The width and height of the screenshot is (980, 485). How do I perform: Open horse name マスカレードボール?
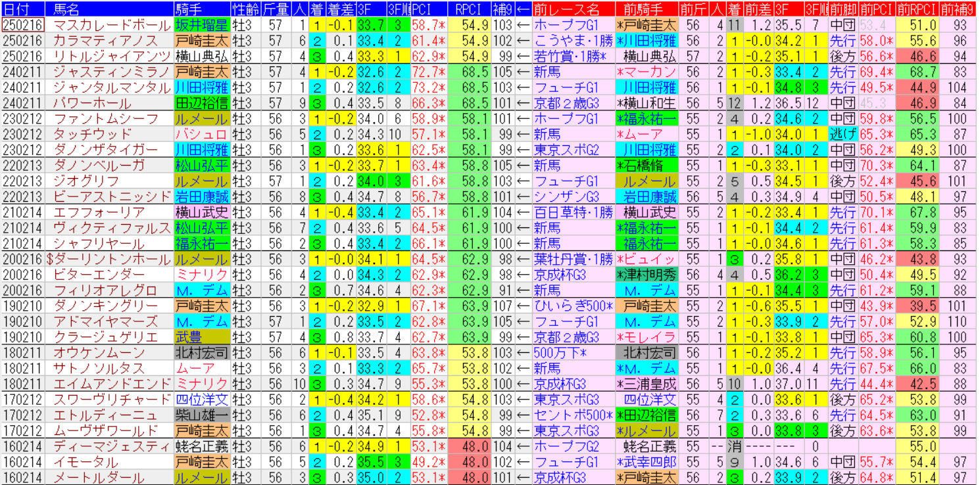click(109, 25)
